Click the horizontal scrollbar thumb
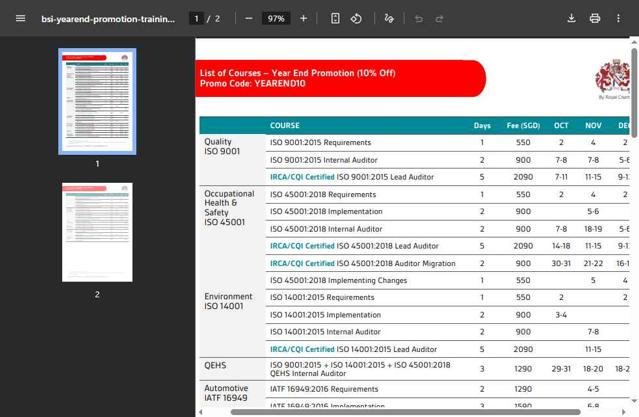639x417 pixels. tap(405, 412)
